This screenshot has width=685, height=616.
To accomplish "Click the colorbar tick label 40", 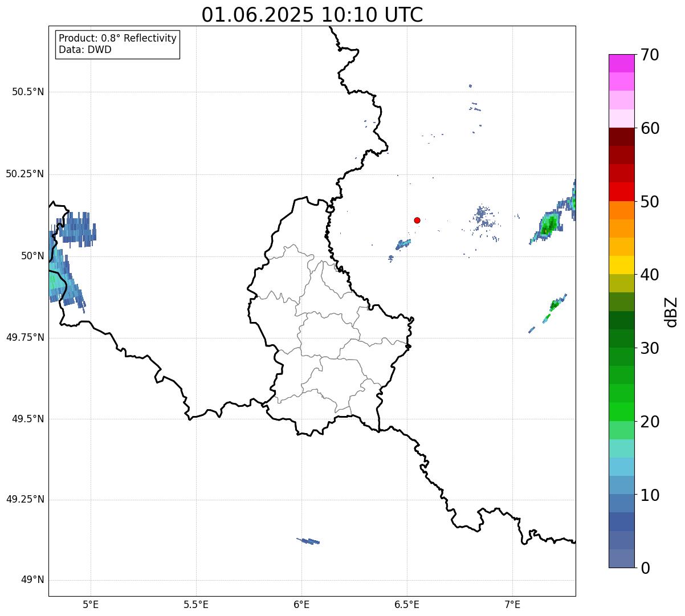I will pyautogui.click(x=650, y=275).
